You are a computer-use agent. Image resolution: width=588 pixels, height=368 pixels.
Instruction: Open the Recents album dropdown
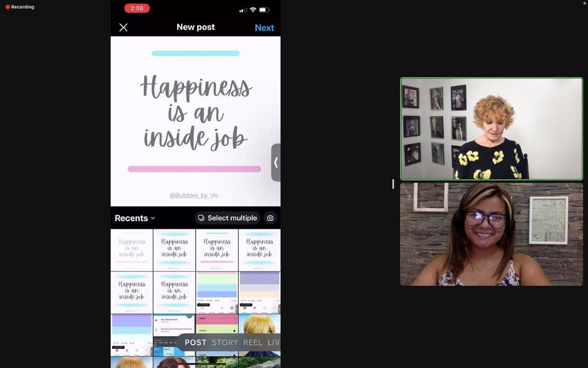point(135,218)
